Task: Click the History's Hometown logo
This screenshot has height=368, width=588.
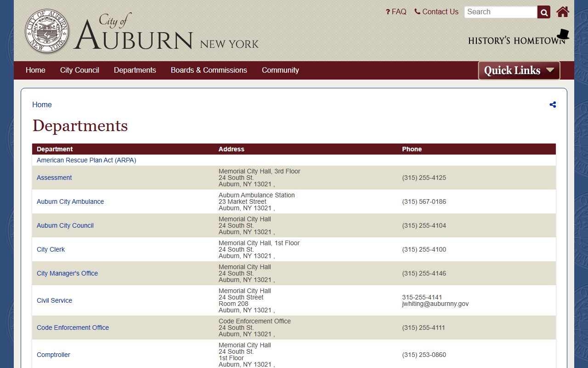Action: 519,37
